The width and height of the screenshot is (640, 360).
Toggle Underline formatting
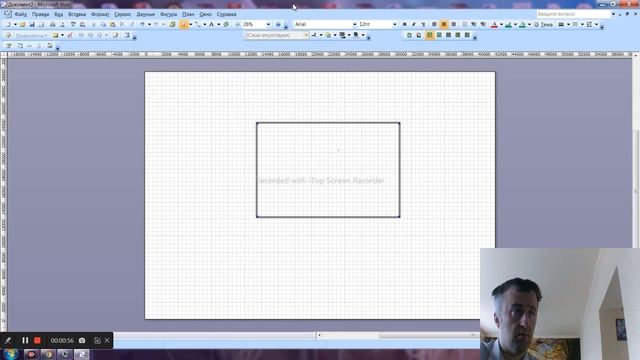pyautogui.click(x=423, y=24)
